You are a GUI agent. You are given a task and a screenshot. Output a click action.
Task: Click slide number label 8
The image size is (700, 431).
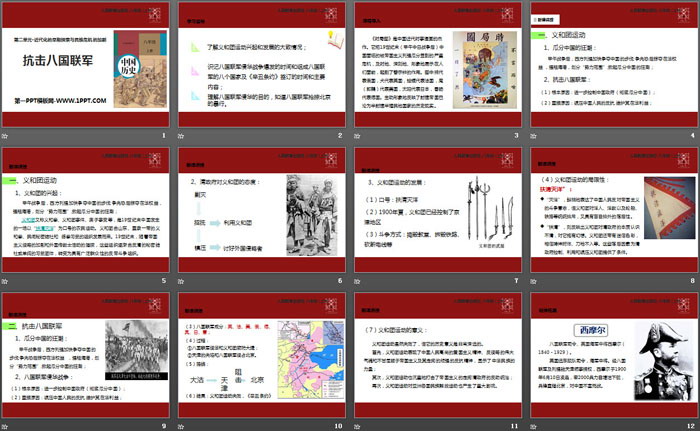point(693,280)
